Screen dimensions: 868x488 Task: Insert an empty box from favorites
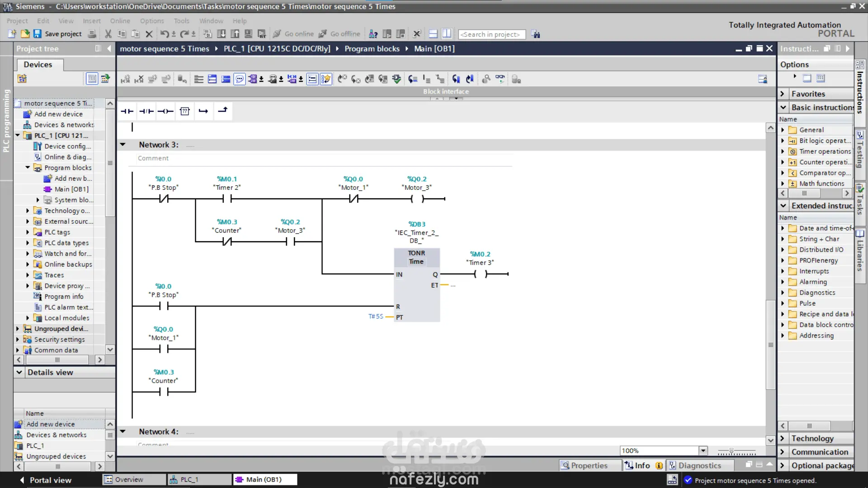tap(184, 111)
